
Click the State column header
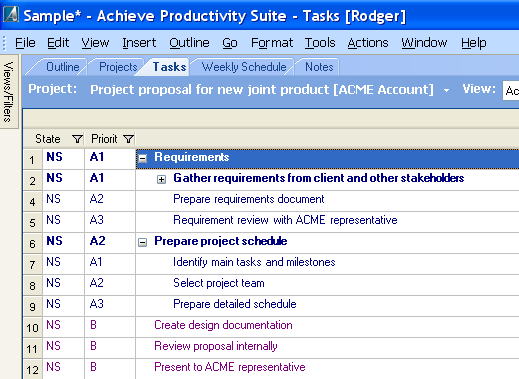pos(48,139)
